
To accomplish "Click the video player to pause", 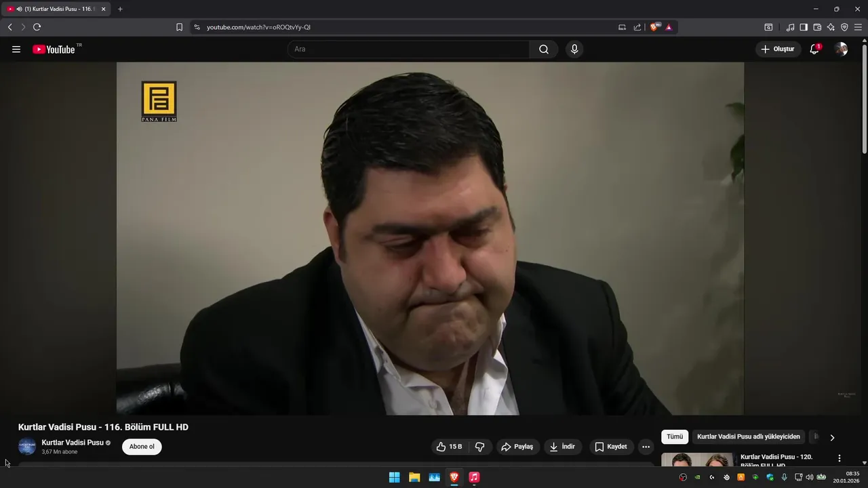I will tap(430, 239).
